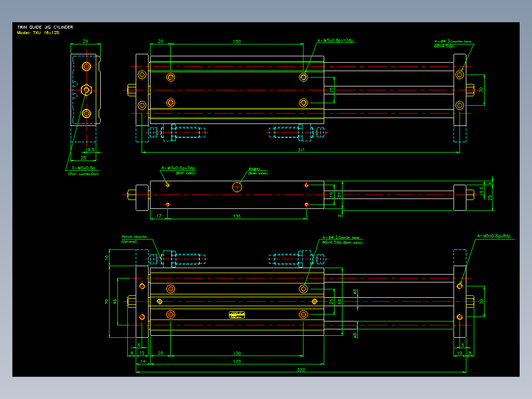This screenshot has width=532, height=399.
Task: Select the magnet circle symbol in side view
Action: (x=237, y=187)
